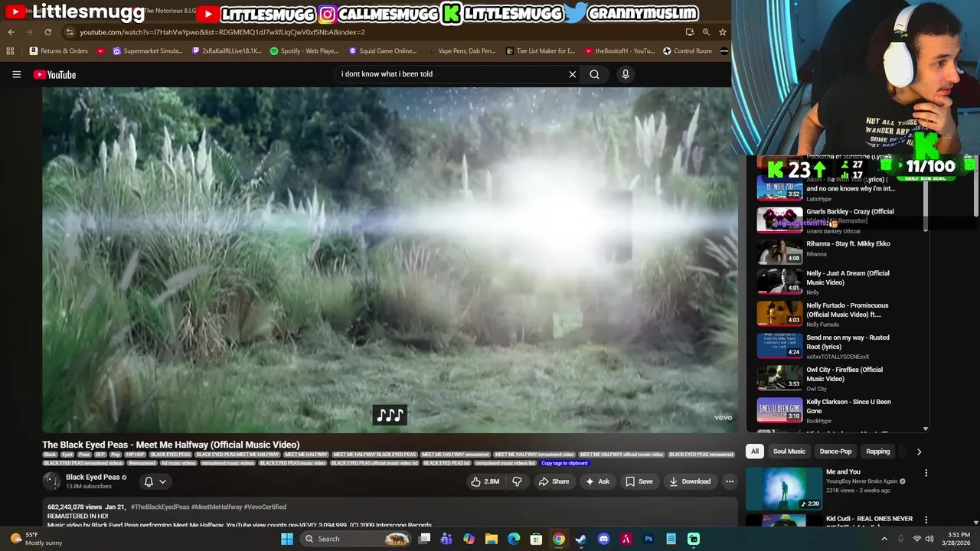Open the install/cast icon in address bar
The image size is (980, 551).
(690, 32)
